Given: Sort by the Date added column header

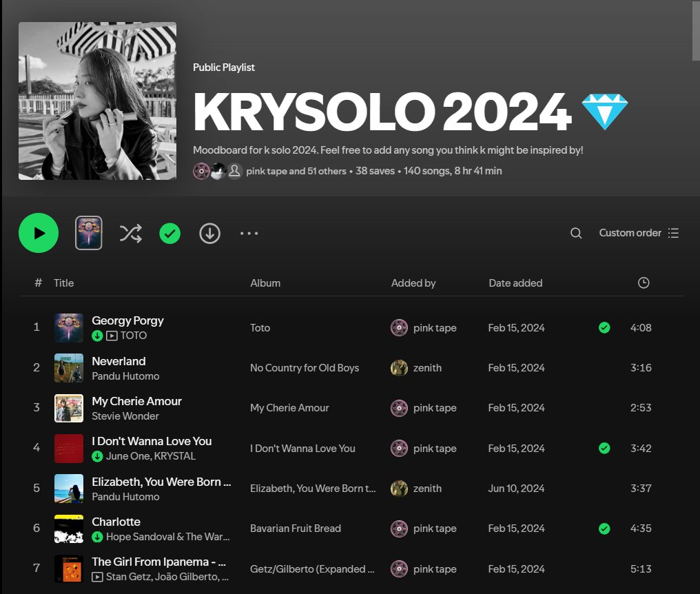Looking at the screenshot, I should 515,283.
